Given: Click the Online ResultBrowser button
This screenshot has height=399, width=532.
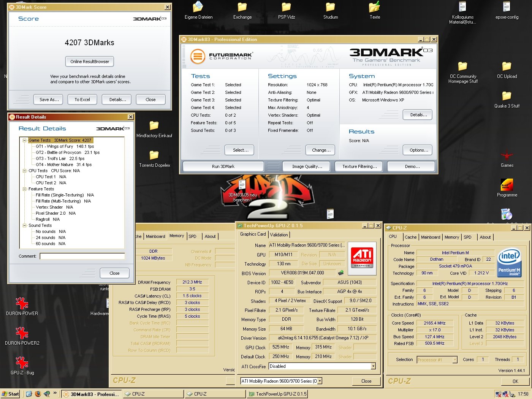Looking at the screenshot, I should coord(90,62).
